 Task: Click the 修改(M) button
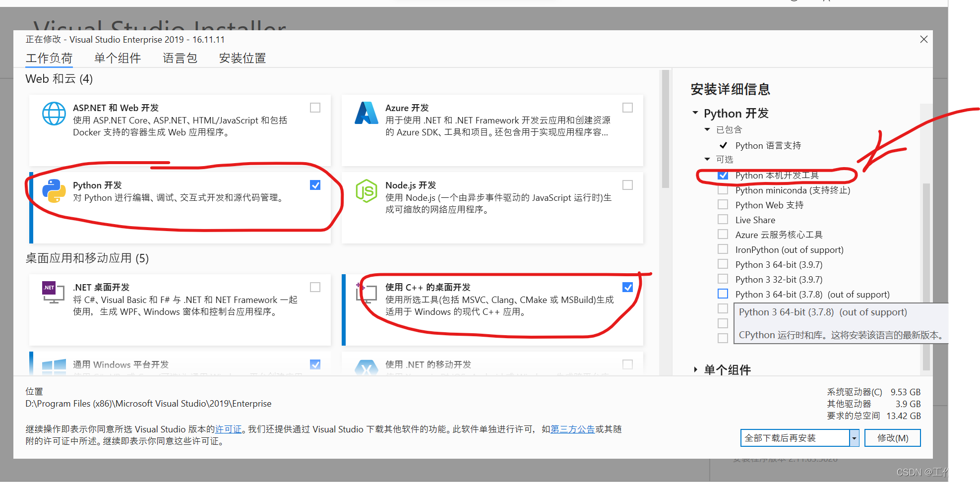893,438
